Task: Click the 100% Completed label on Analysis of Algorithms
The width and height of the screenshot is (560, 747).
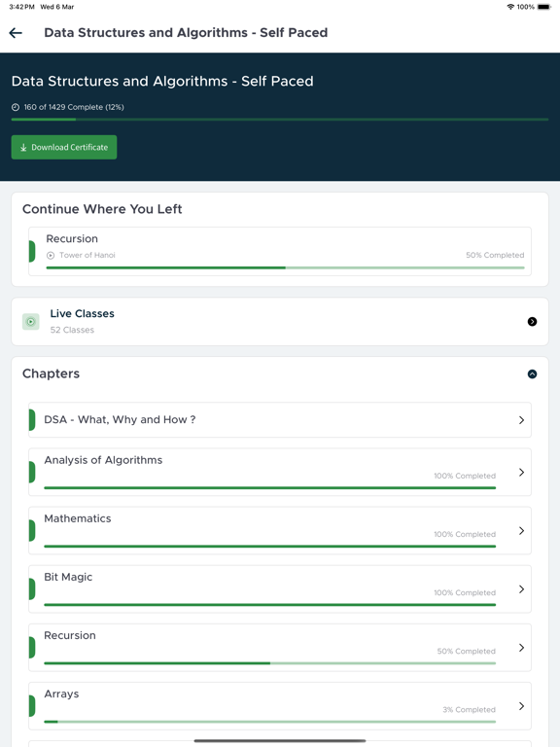Action: (x=465, y=476)
